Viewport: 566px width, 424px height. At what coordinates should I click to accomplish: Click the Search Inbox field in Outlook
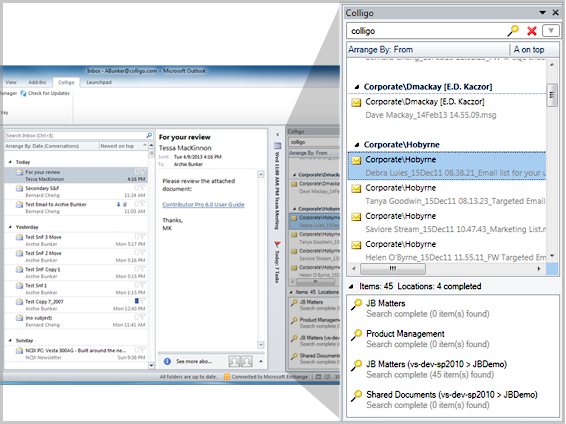75,135
